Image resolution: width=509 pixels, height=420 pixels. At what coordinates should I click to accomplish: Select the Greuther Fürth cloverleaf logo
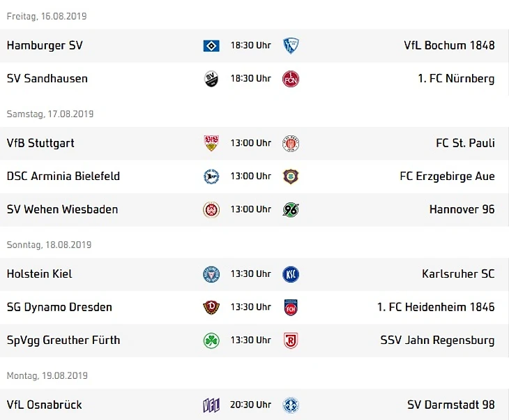[x=211, y=340]
